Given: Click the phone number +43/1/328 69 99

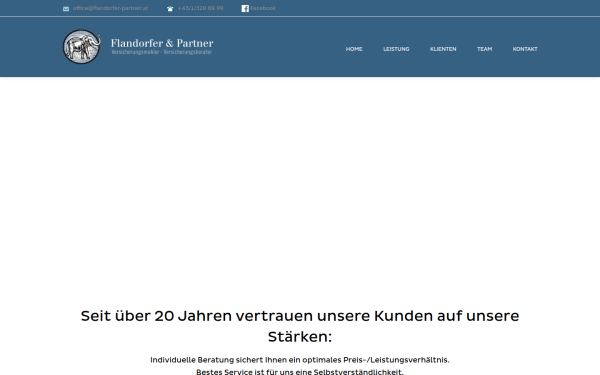Looking at the screenshot, I should (200, 8).
